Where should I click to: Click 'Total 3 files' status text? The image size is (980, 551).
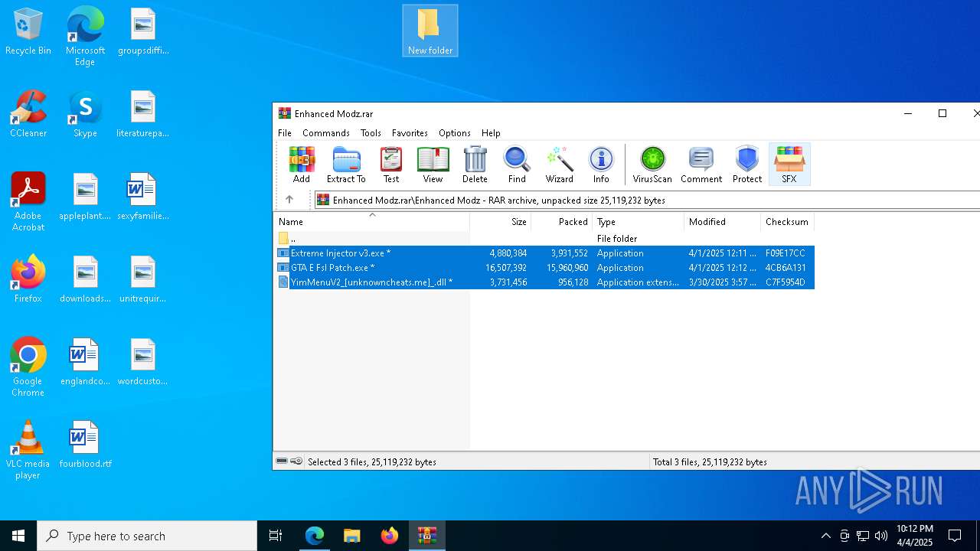(710, 461)
